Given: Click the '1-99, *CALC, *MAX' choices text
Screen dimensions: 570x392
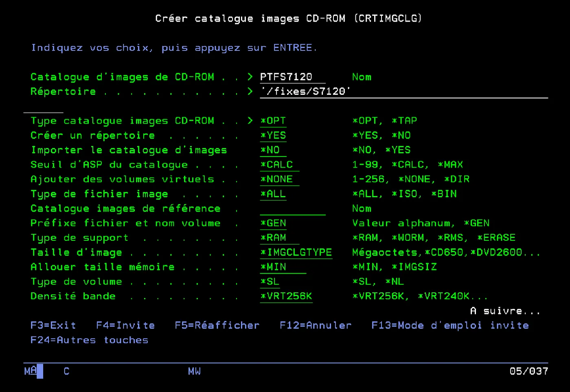Looking at the screenshot, I should click(x=408, y=165).
